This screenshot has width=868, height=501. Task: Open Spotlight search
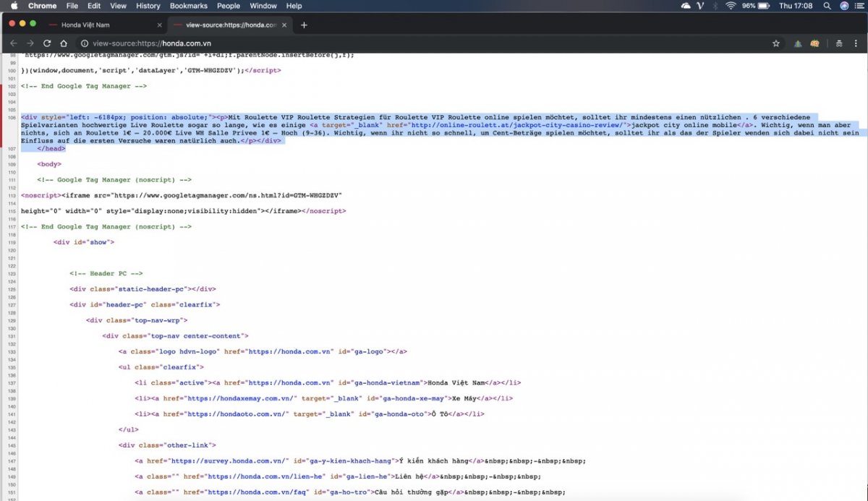827,6
